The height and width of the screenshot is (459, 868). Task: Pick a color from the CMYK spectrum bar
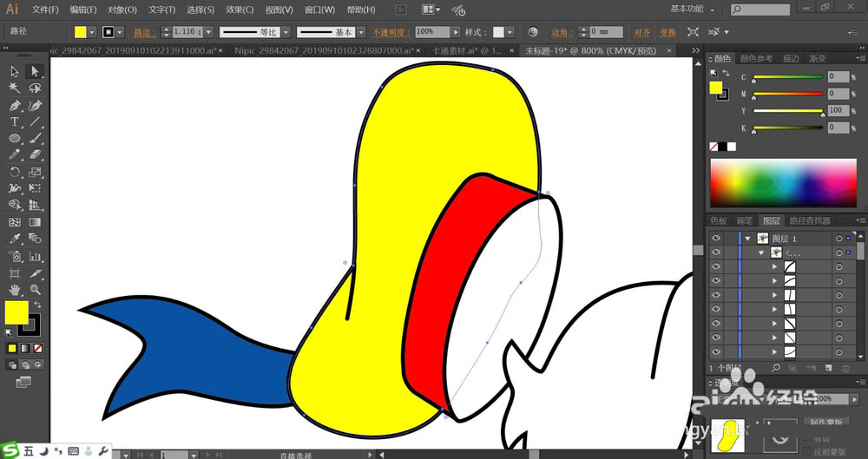click(783, 183)
